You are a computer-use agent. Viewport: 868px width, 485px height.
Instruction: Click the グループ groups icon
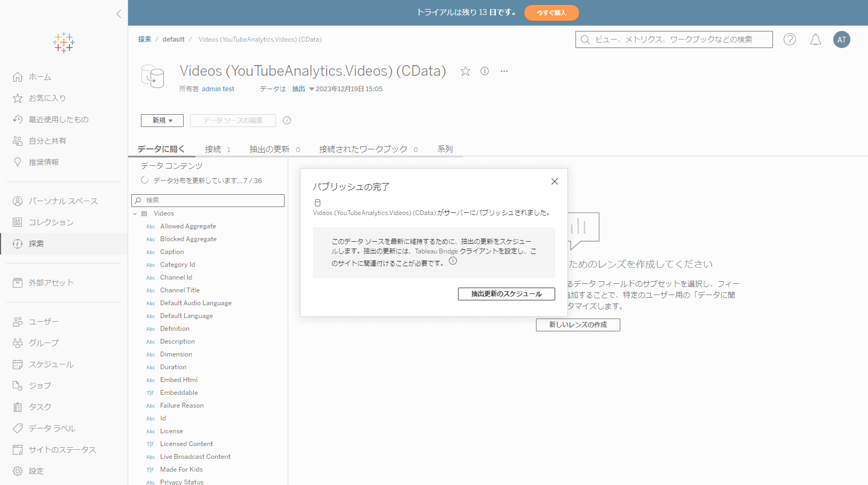[18, 343]
